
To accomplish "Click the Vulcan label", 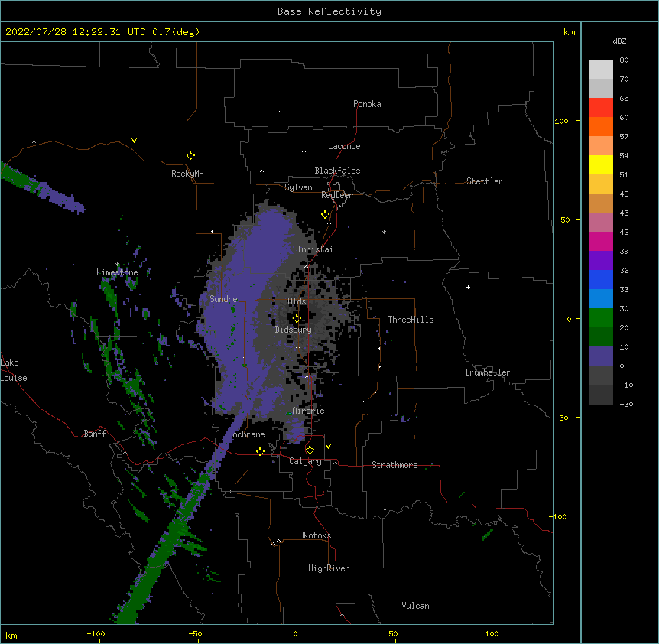I will [415, 606].
